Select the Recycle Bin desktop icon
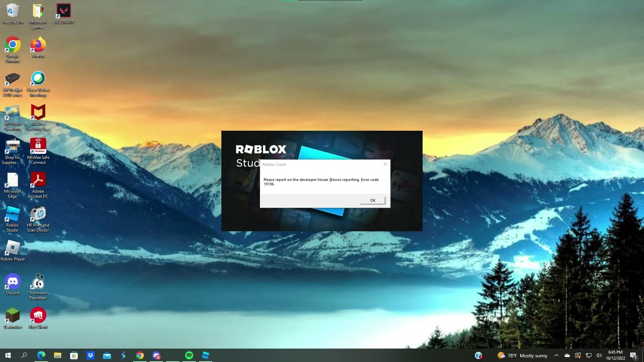Image resolution: width=644 pixels, height=362 pixels. [13, 14]
